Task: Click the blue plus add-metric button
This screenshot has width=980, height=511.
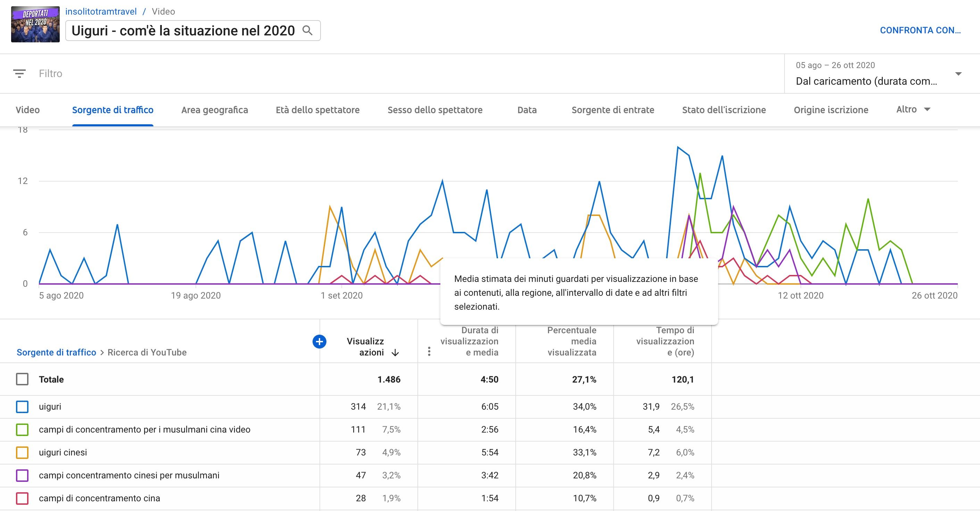Action: pos(319,342)
